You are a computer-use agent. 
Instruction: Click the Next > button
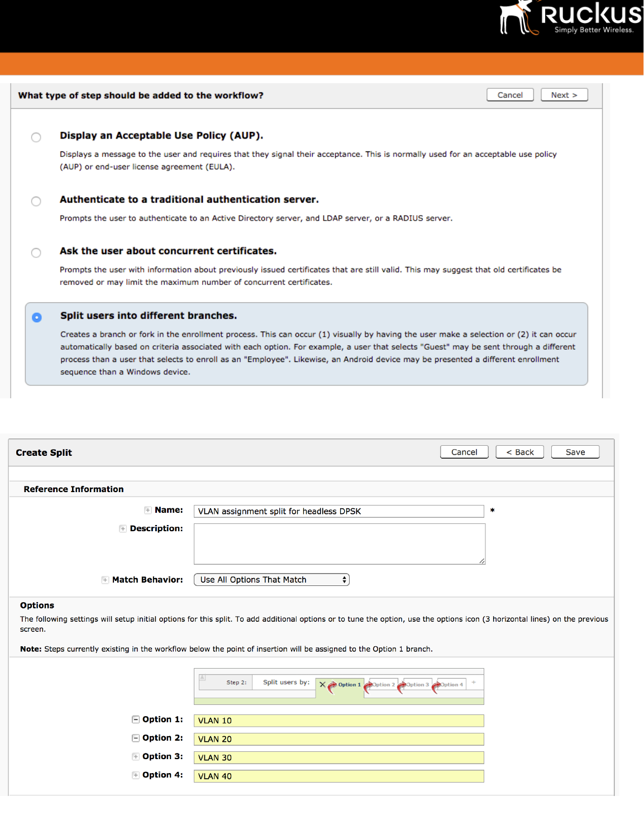(564, 95)
